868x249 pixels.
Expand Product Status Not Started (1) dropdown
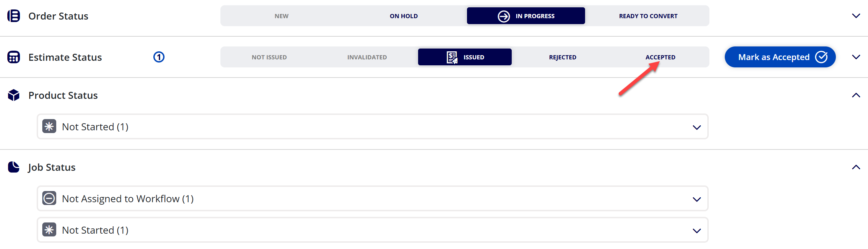[x=696, y=127]
